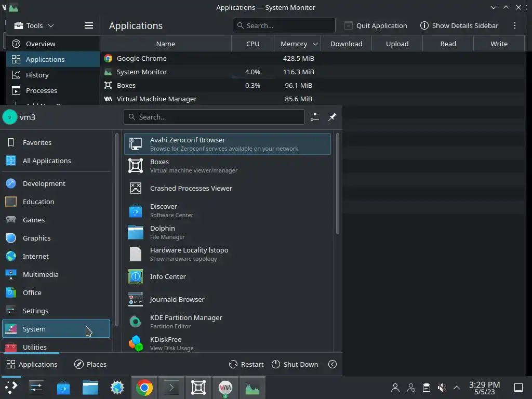Sort by Upload column header

point(397,44)
